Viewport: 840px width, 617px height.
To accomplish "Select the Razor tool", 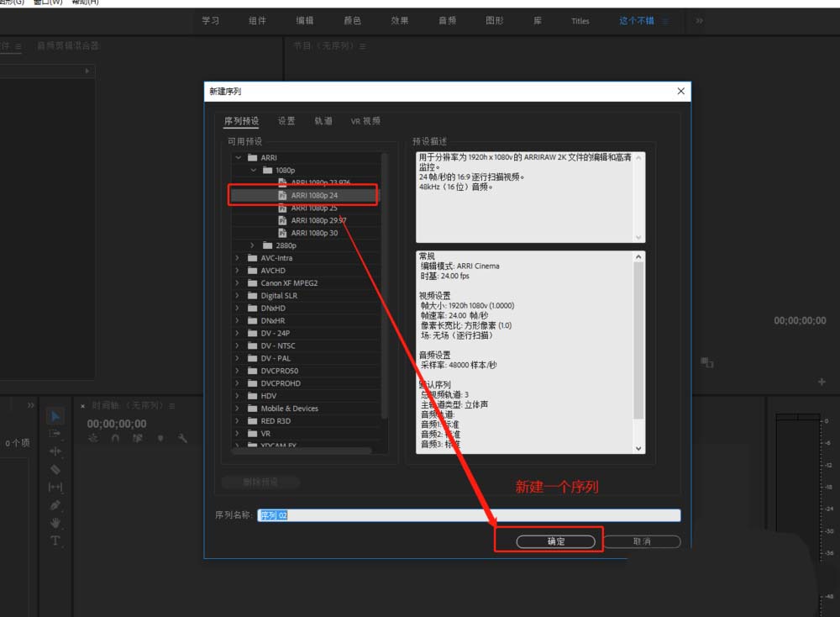I will coord(55,469).
